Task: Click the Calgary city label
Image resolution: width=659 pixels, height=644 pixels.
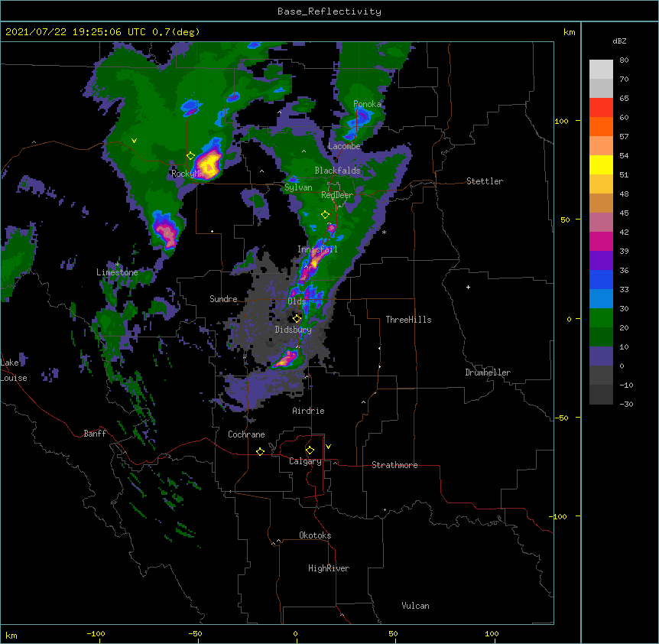Action: point(305,461)
